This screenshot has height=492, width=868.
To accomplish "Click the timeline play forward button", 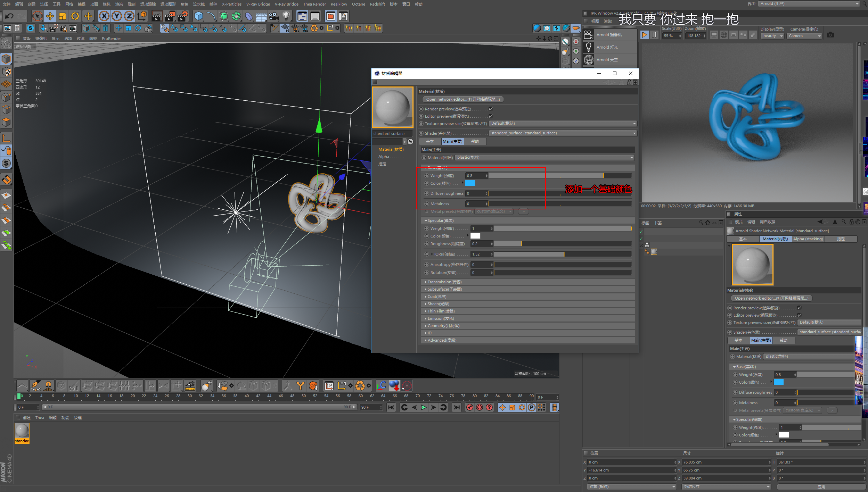I will (x=424, y=407).
